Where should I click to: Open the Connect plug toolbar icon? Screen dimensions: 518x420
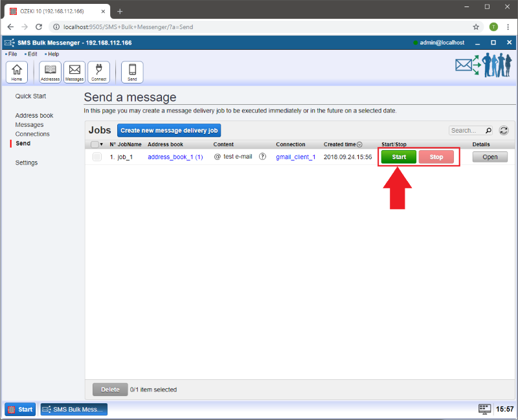[99, 72]
